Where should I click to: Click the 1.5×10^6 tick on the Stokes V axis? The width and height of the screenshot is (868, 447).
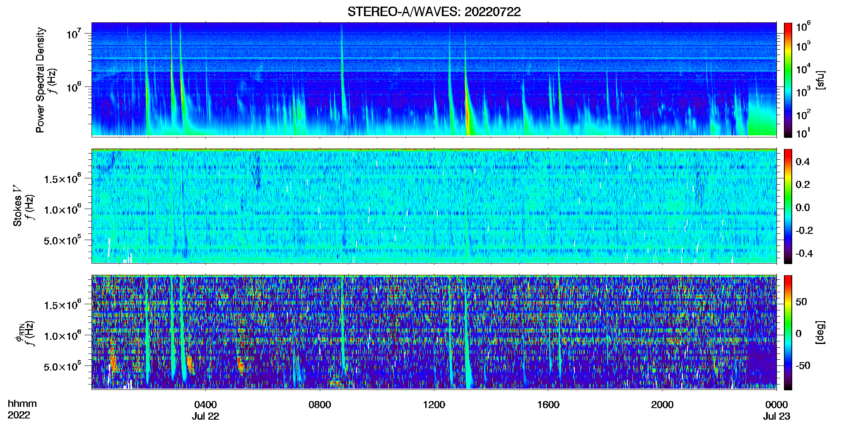pyautogui.click(x=63, y=178)
